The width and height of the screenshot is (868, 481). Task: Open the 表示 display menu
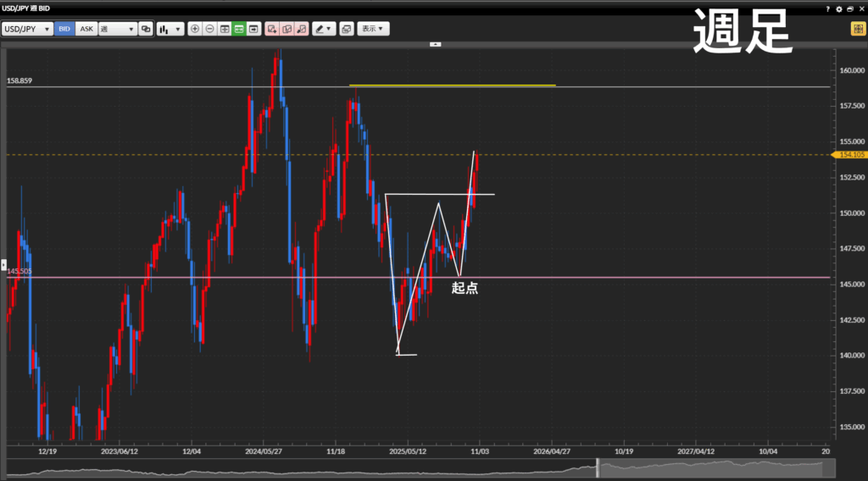tap(373, 29)
